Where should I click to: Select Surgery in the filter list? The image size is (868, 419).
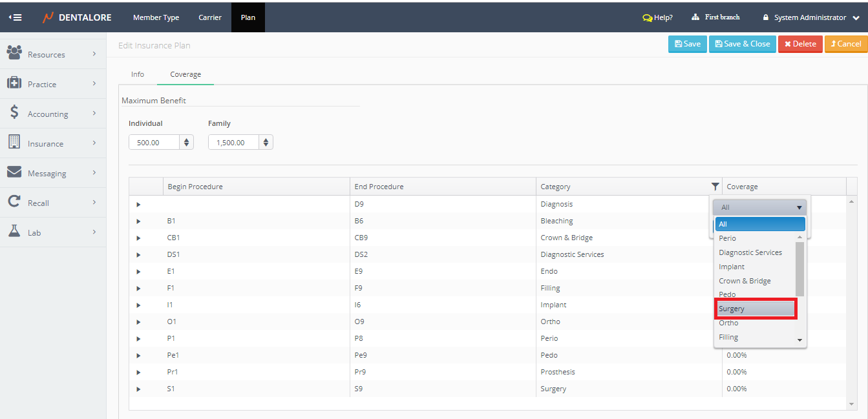[755, 309]
